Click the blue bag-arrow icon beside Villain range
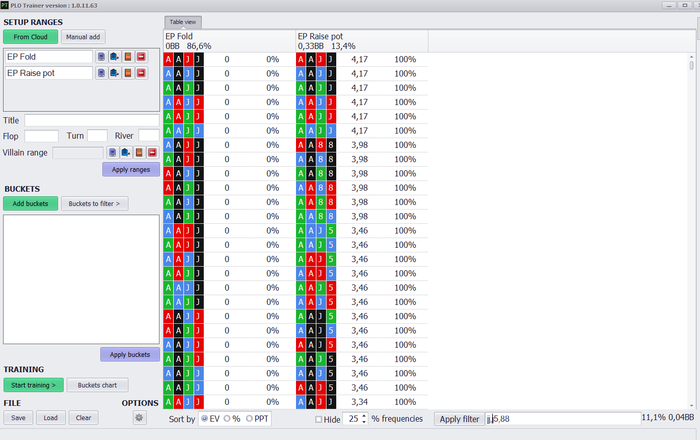Viewport: 700px width, 440px height. [x=125, y=153]
